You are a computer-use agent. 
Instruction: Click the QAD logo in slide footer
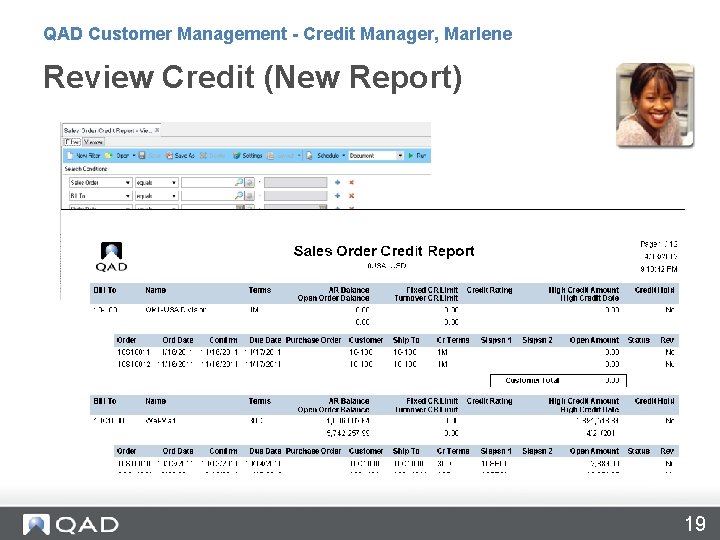71,524
